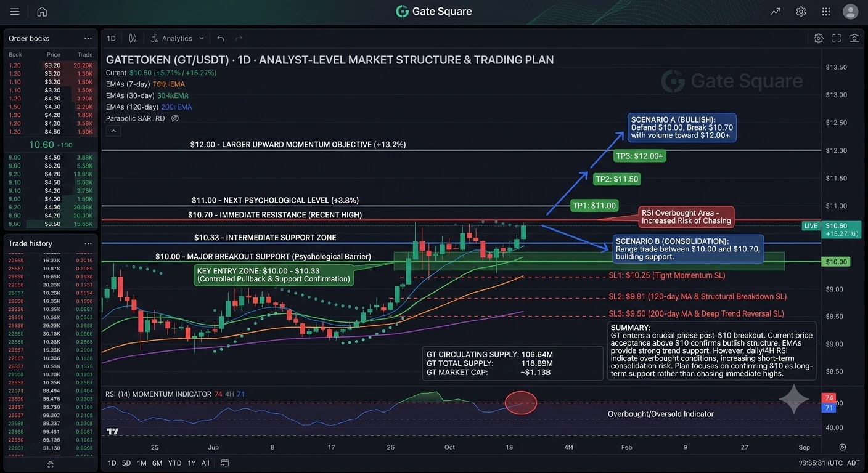This screenshot has height=473, width=868.
Task: Open global settings gear in the top bar
Action: coord(801,12)
